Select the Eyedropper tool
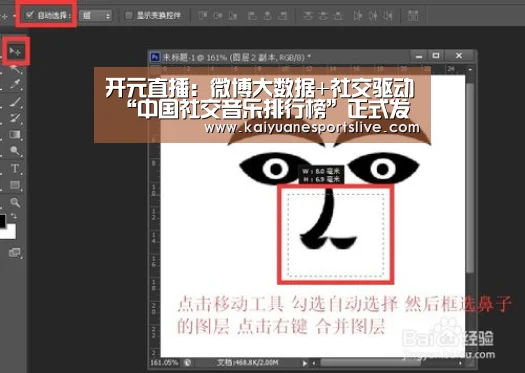525x373 pixels. 15,84
